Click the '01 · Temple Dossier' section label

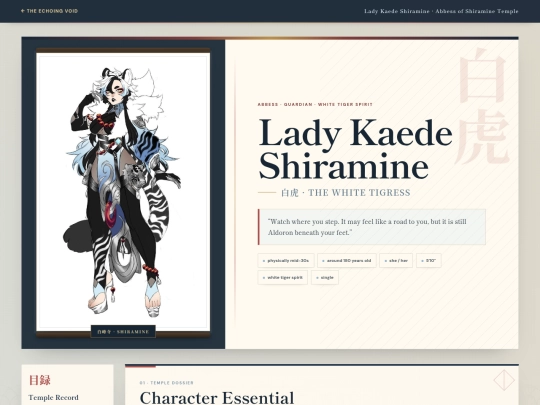pyautogui.click(x=167, y=383)
